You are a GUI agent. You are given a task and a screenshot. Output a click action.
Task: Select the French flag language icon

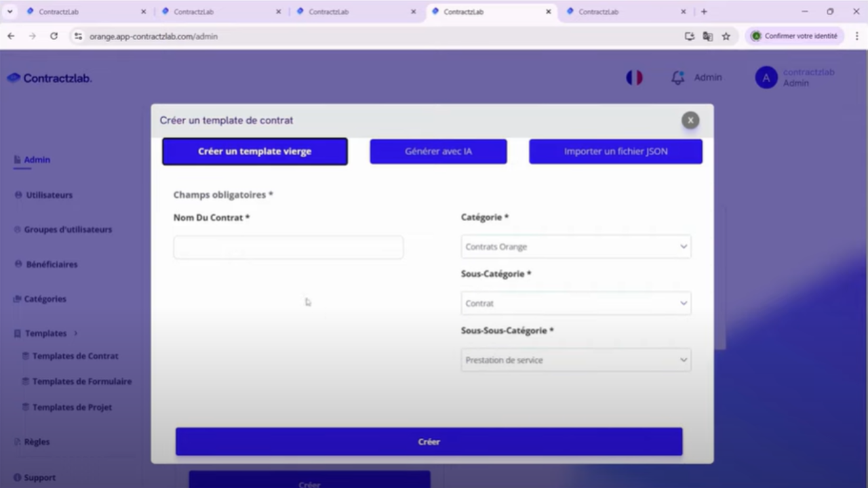(634, 78)
